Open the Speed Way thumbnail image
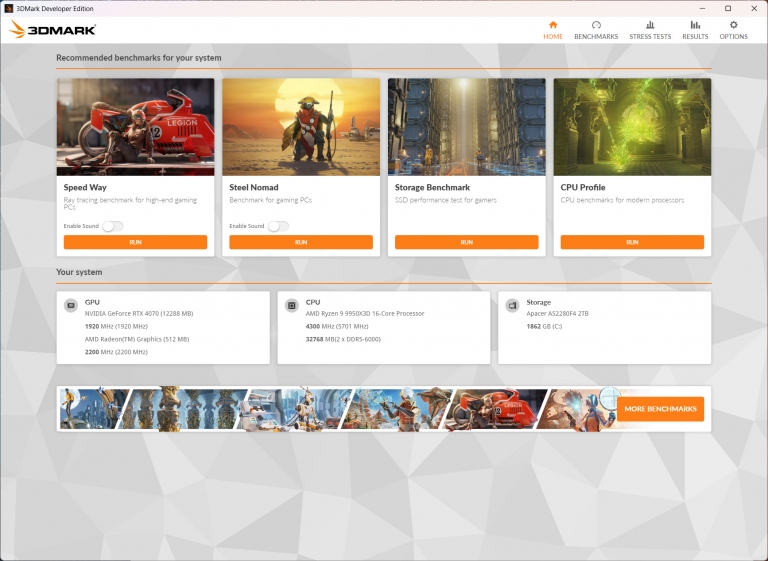The image size is (768, 561). tap(135, 127)
